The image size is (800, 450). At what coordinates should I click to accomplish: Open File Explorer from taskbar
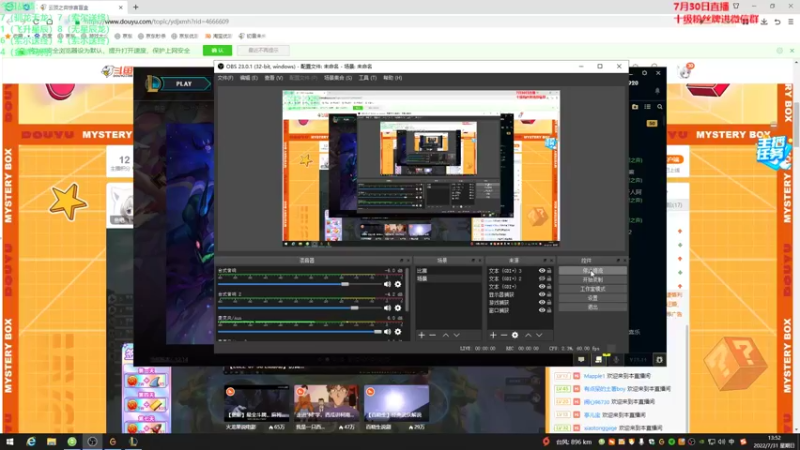52,442
